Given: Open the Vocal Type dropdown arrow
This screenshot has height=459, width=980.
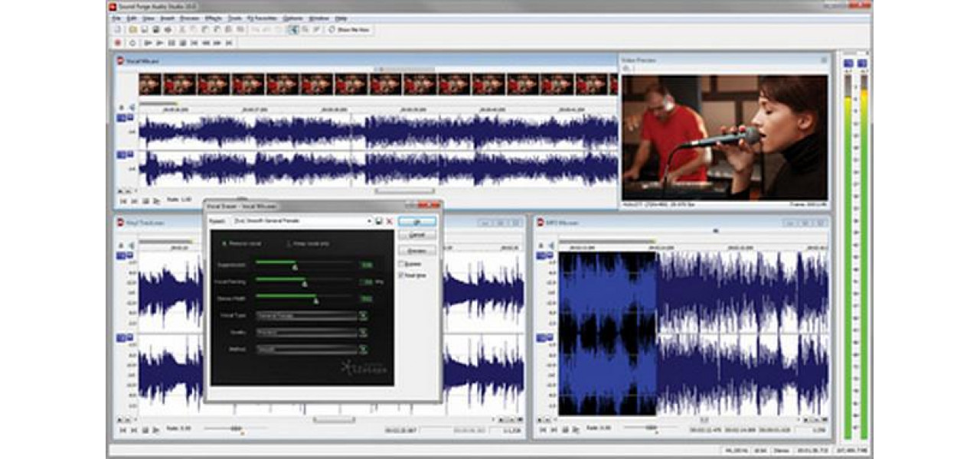Looking at the screenshot, I should click(x=364, y=315).
